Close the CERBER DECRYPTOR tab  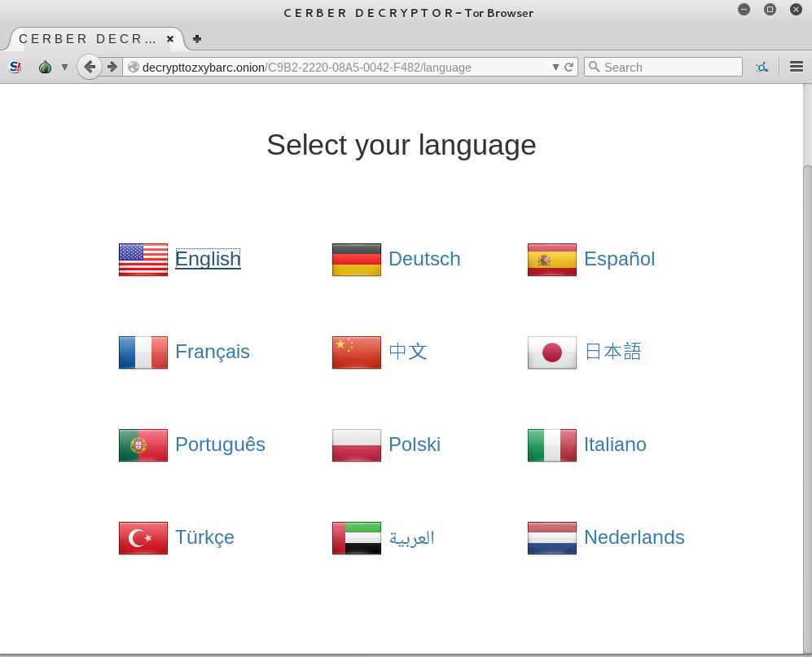coord(170,38)
